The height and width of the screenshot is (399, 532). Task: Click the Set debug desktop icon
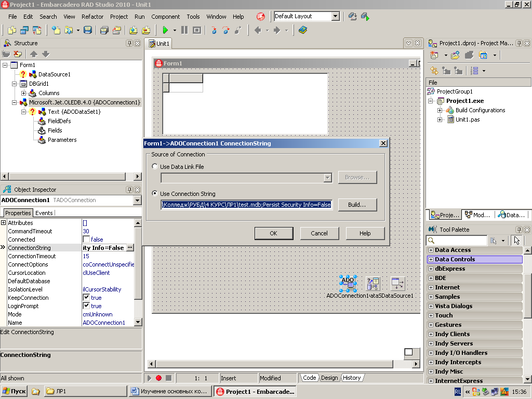365,16
